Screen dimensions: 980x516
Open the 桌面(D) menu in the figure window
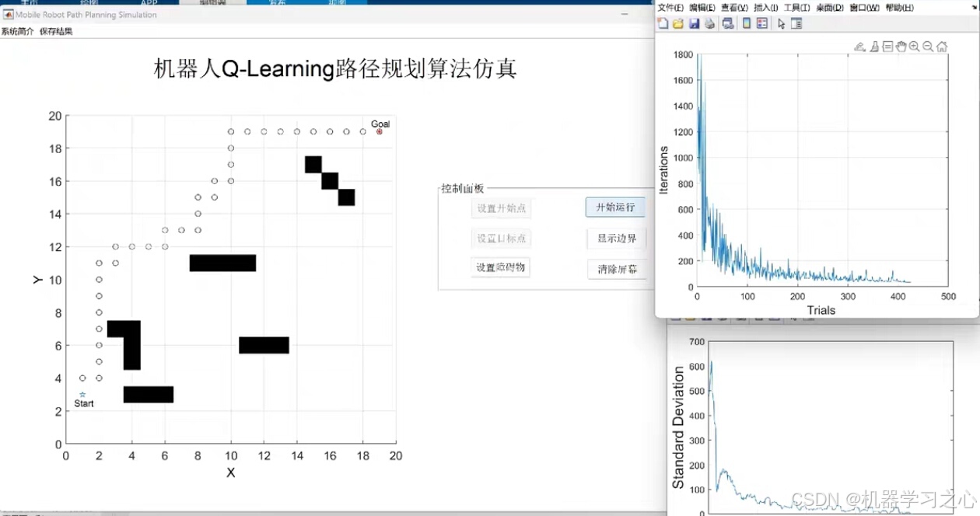829,8
